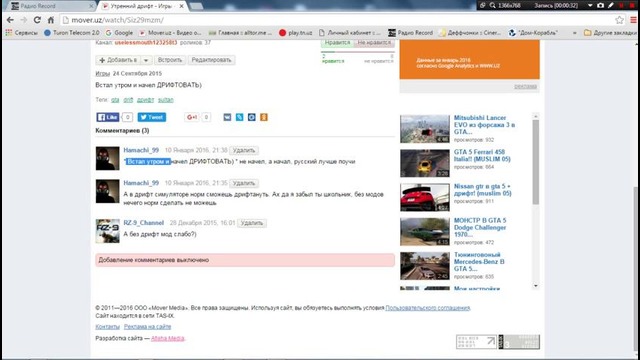Click the pencil icon in the recorder bar
Image resolution: width=640 pixels, height=360 pixels.
pos(611,5)
